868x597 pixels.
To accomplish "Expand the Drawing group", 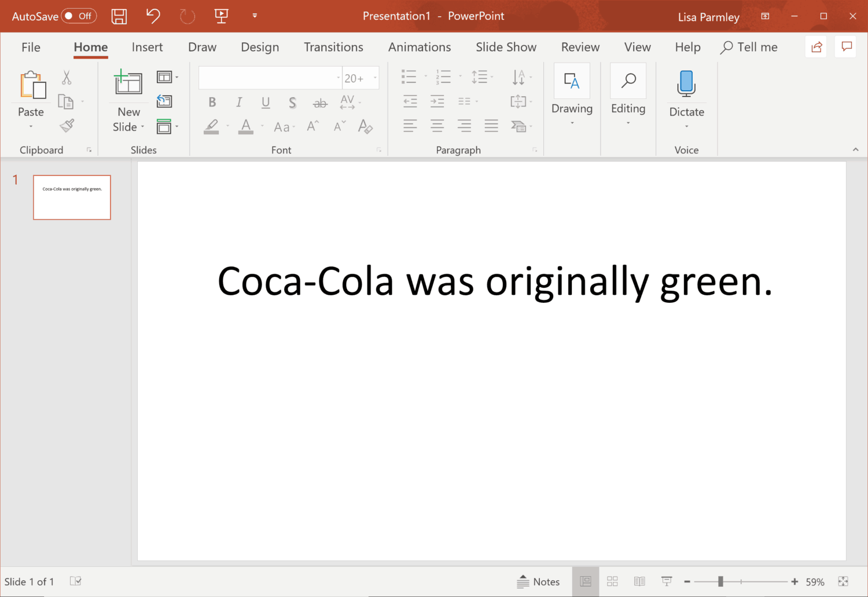I will 572,95.
